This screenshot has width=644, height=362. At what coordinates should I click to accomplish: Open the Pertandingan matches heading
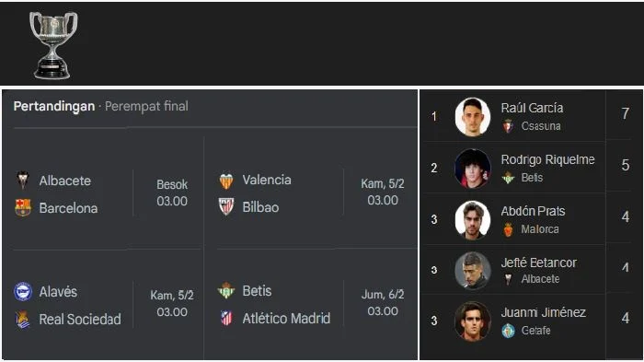54,107
